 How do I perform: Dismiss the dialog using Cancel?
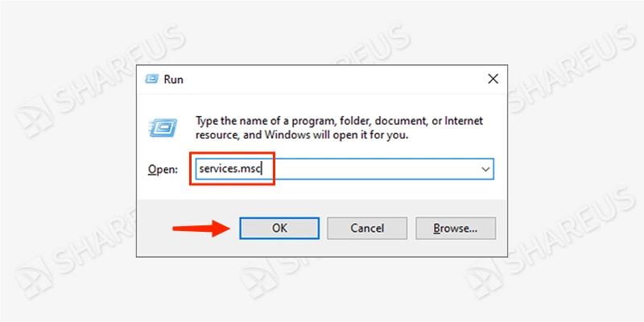click(x=367, y=228)
